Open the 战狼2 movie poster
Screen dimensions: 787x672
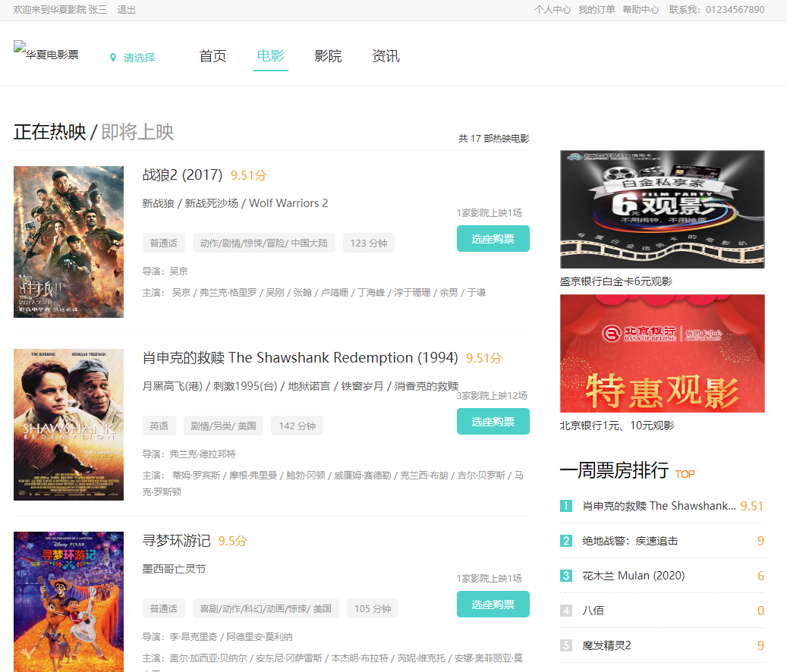[x=68, y=242]
